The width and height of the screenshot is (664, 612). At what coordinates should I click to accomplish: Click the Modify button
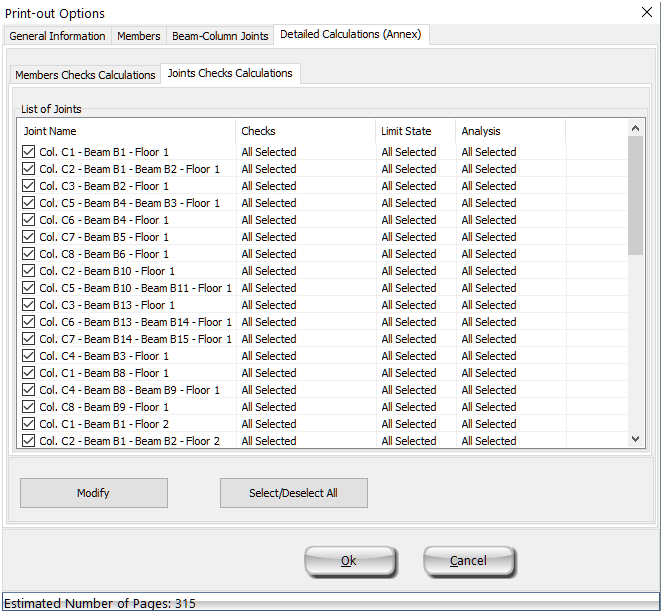[x=93, y=493]
